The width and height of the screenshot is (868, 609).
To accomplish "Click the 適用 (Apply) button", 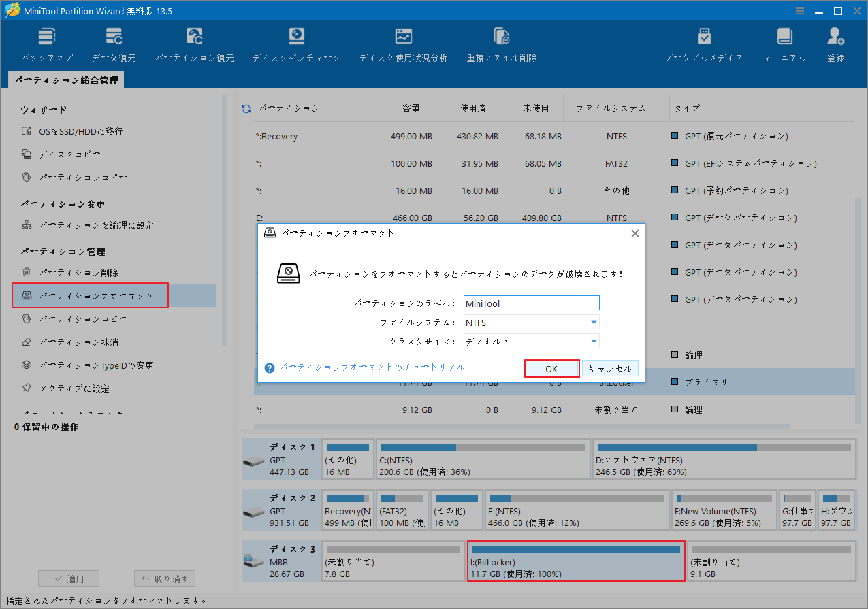I will [68, 578].
